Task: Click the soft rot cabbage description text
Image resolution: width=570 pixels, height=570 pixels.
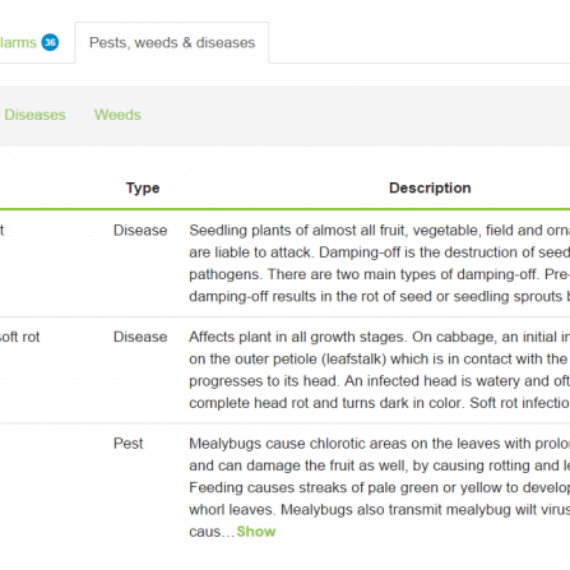Action: (379, 370)
